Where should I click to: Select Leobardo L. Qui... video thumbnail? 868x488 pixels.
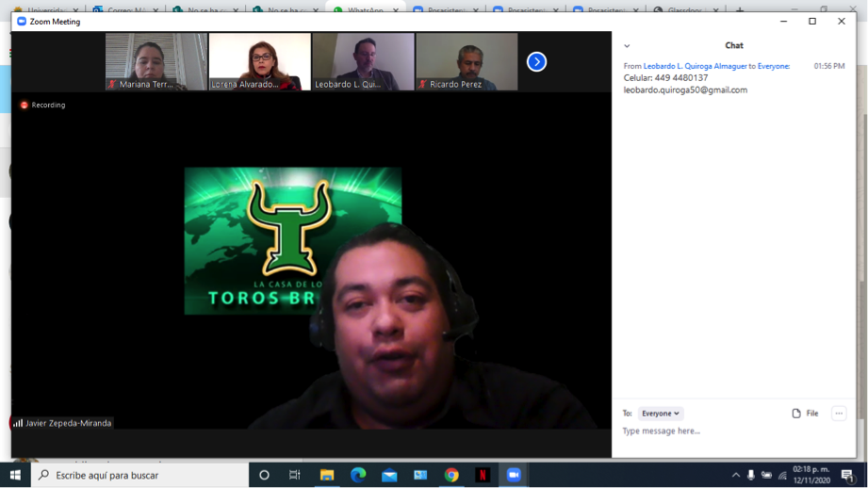pyautogui.click(x=363, y=61)
